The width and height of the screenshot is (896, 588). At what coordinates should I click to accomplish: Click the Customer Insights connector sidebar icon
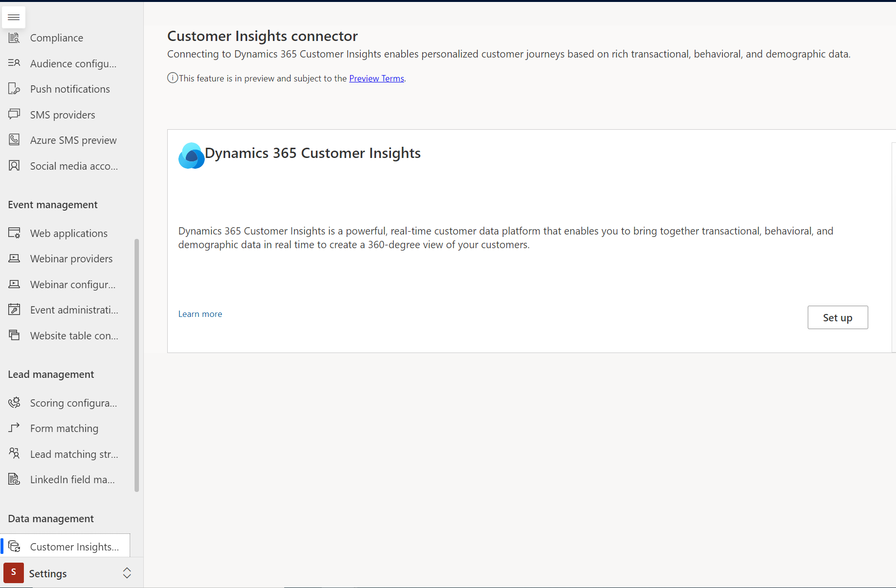click(14, 547)
